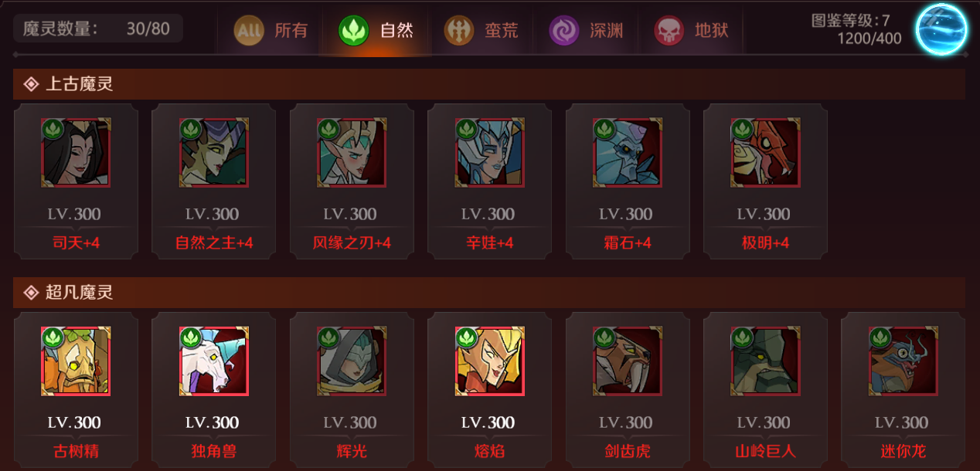Open the 古树精 treant portrait
The width and height of the screenshot is (980, 471).
(76, 361)
